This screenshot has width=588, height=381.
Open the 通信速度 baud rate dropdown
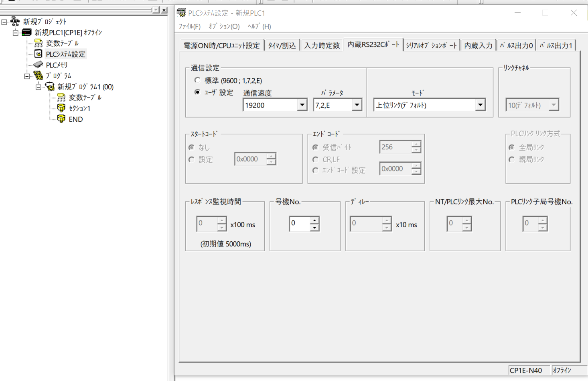(x=302, y=105)
